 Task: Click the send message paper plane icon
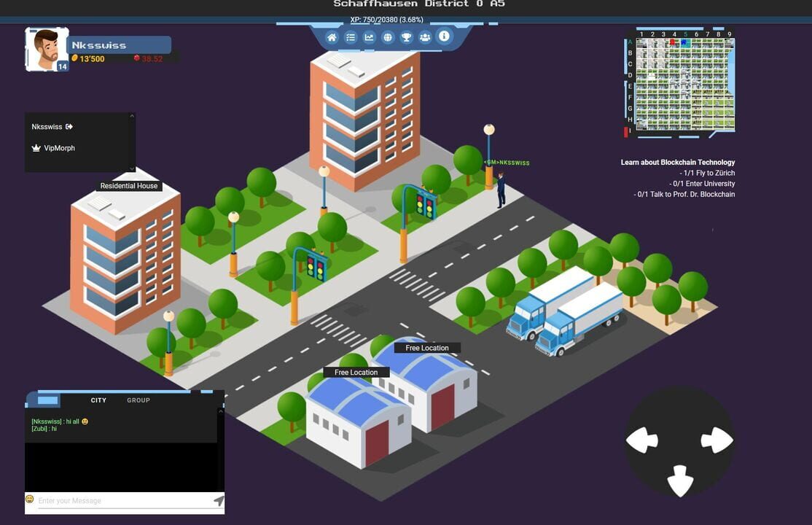[x=218, y=499]
